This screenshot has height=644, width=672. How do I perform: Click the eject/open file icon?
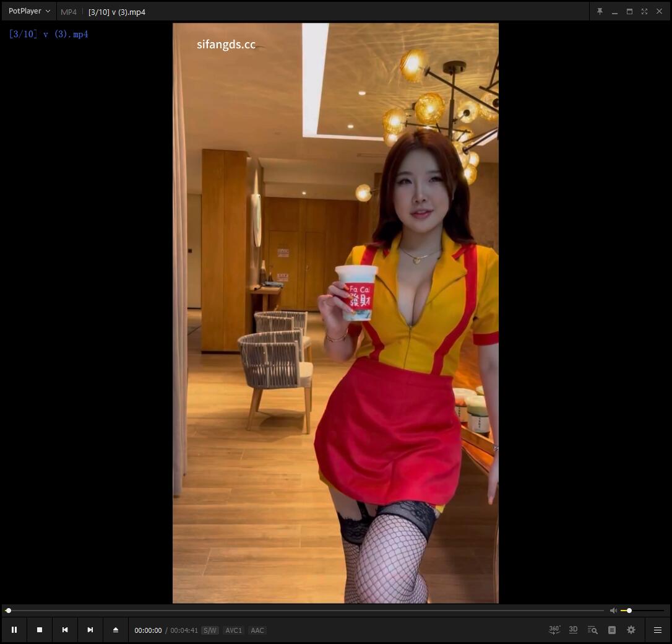tap(116, 630)
